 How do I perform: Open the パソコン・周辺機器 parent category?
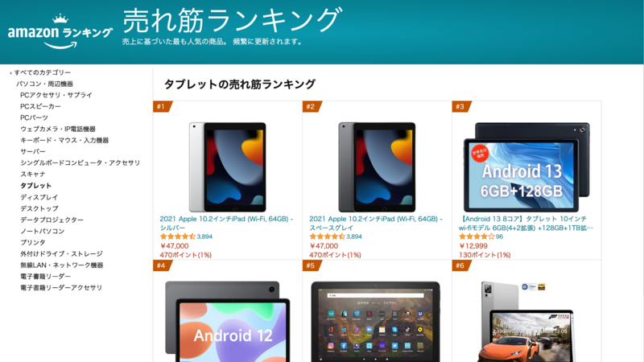tap(45, 84)
